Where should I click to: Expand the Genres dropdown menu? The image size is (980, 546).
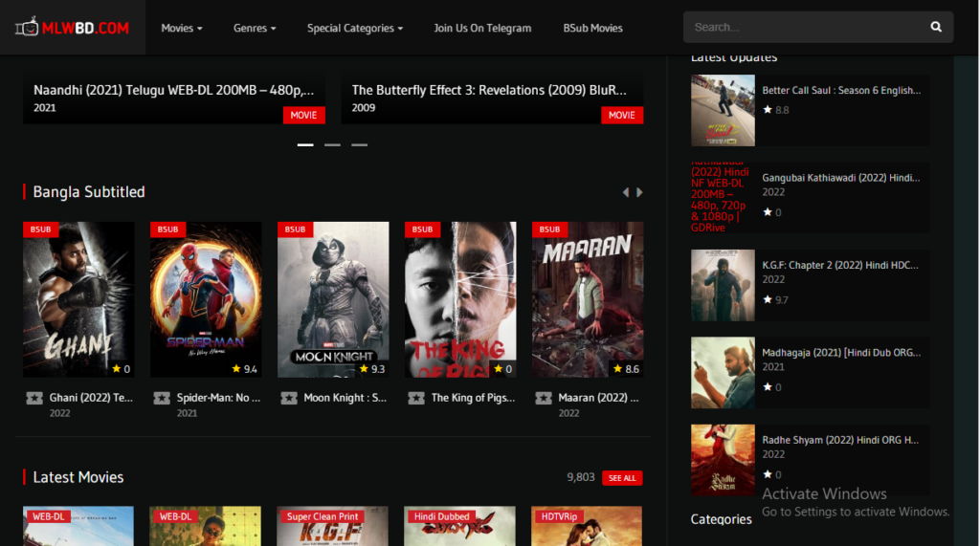(255, 28)
